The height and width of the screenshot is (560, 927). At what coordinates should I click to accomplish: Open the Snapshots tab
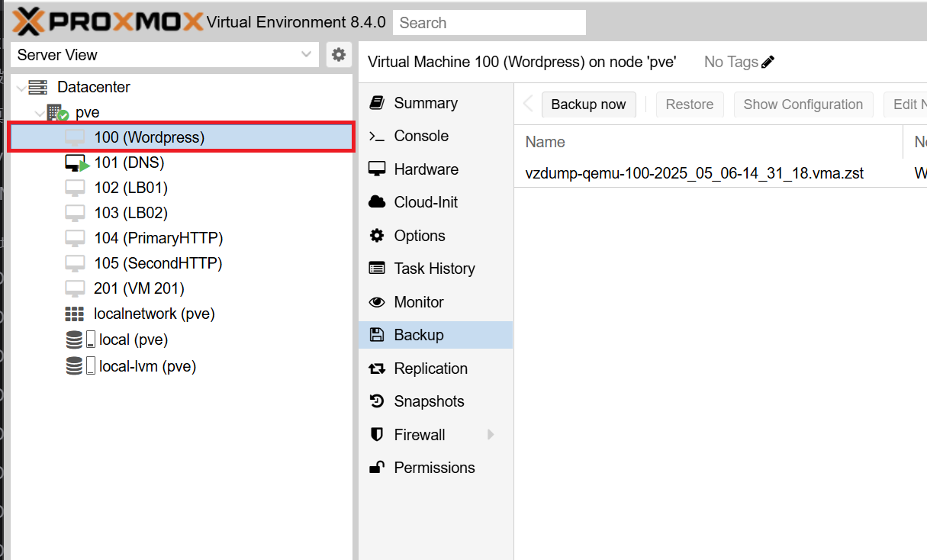coord(429,401)
